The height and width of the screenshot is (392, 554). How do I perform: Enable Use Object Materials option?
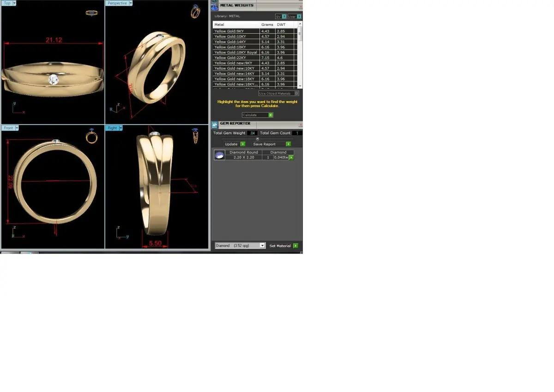(x=278, y=93)
